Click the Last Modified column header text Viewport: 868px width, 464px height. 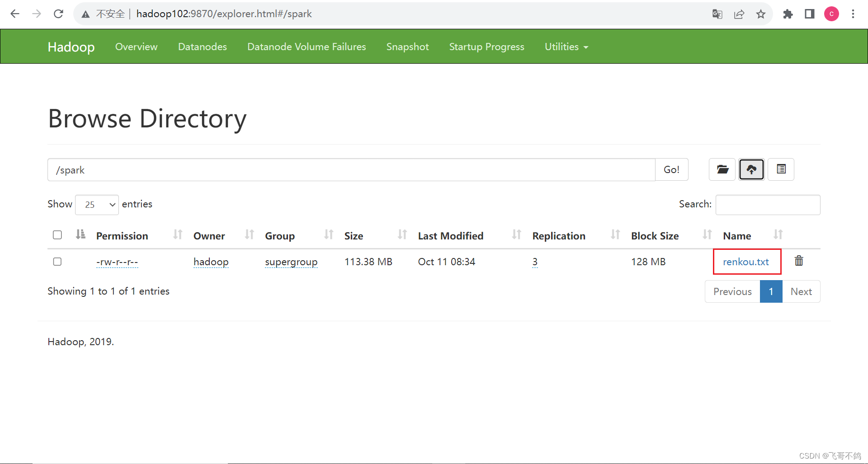(x=451, y=236)
